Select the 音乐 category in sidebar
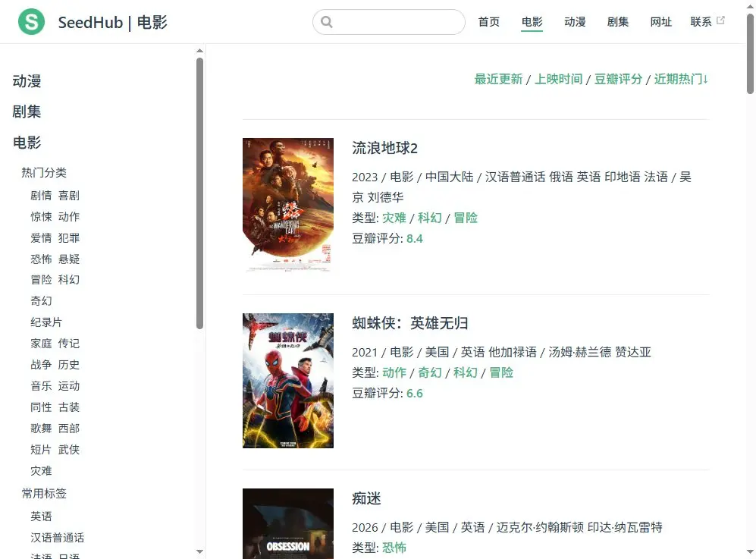 (x=41, y=386)
